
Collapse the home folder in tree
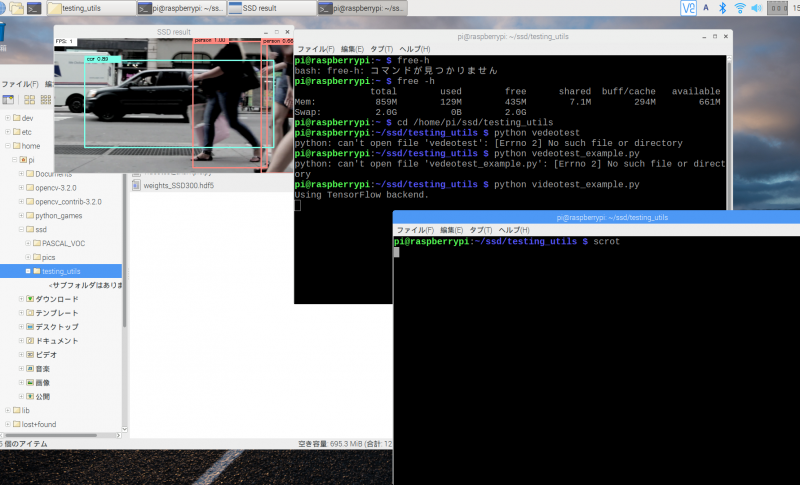coord(8,145)
